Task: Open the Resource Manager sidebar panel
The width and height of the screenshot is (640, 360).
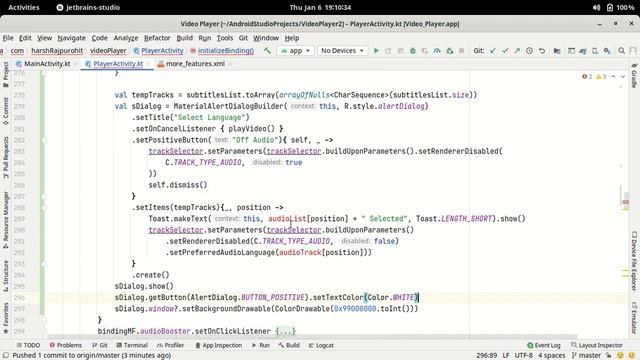Action: (6, 220)
